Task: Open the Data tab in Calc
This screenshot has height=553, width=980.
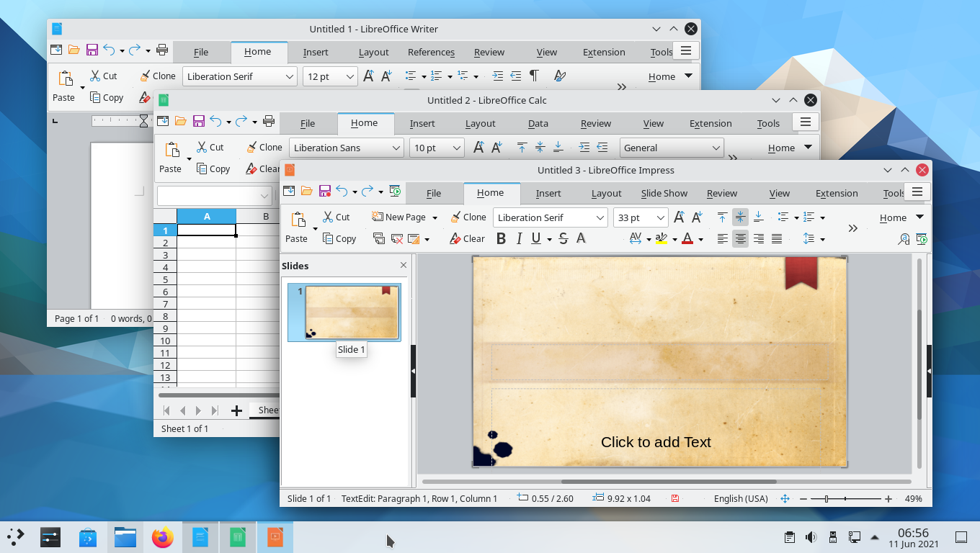Action: [x=538, y=123]
